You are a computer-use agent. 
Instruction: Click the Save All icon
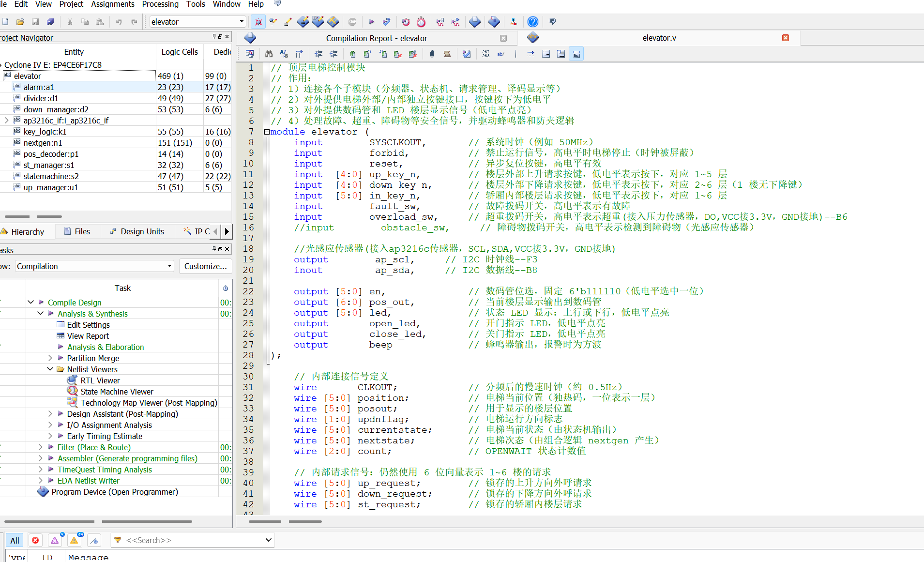(50, 22)
